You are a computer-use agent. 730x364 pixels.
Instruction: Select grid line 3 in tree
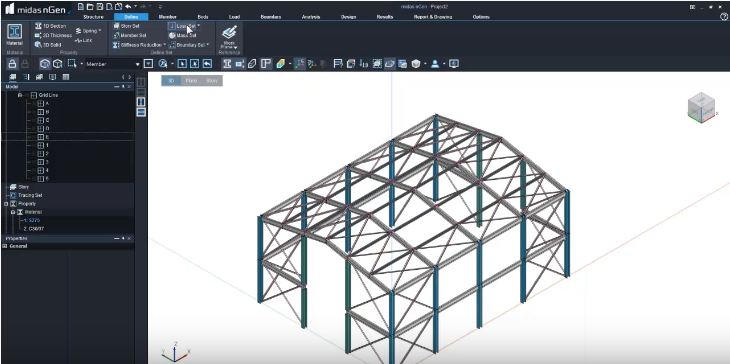43,162
